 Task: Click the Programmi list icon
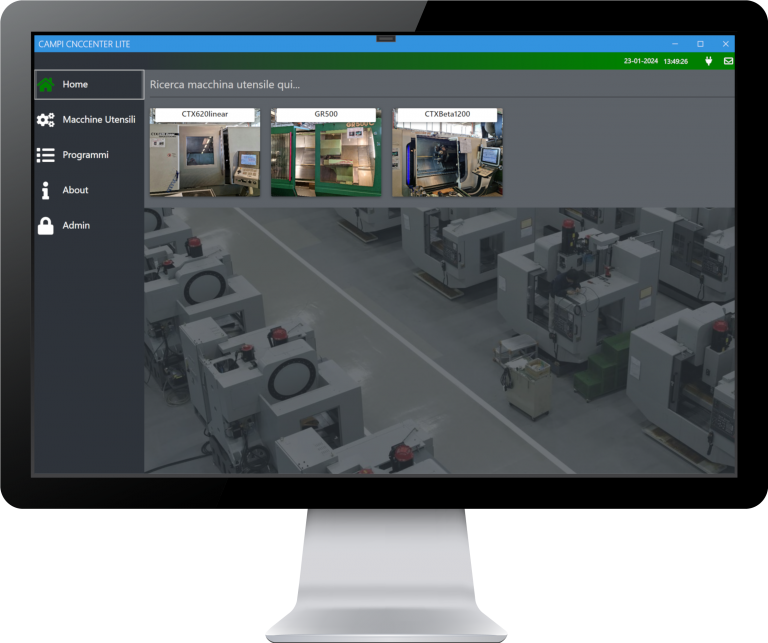[x=46, y=155]
